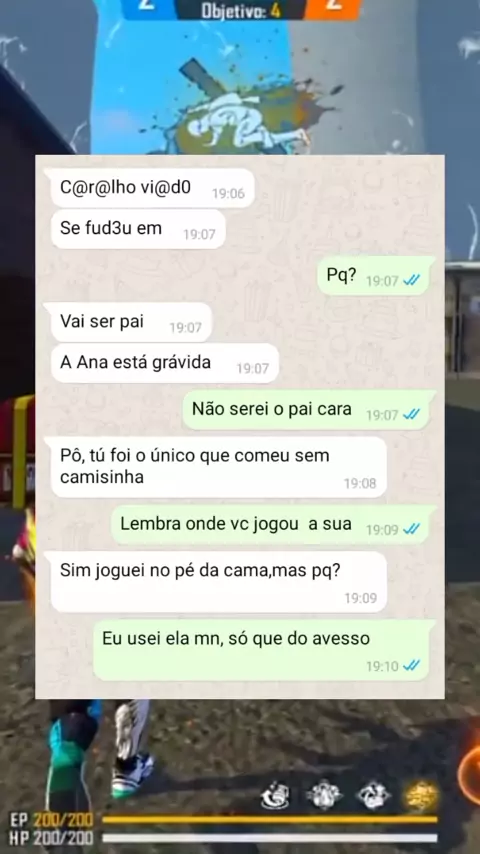
Task: Tap the blue ticks on "Pq?" message
Action: coord(411,280)
